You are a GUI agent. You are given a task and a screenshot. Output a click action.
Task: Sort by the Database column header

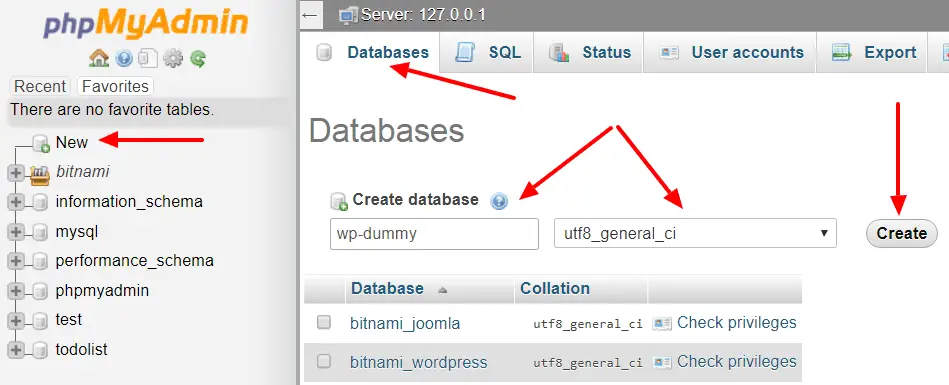(387, 289)
